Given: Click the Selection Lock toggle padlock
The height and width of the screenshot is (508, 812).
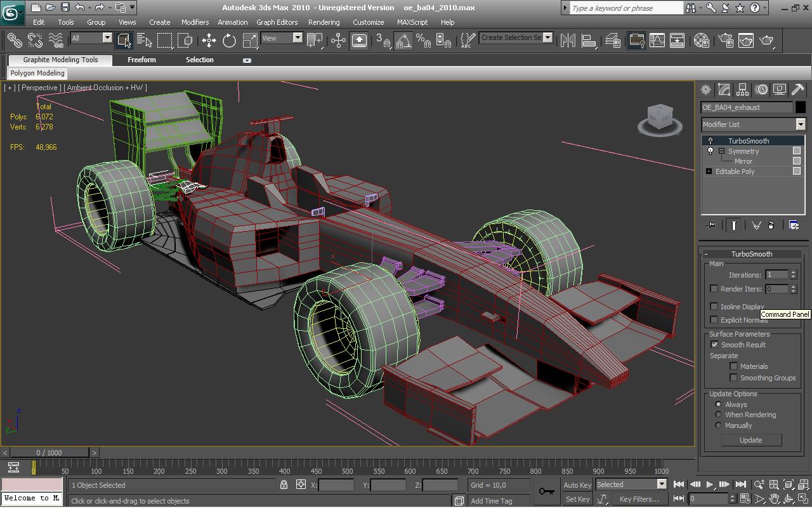Looking at the screenshot, I should click(x=284, y=485).
